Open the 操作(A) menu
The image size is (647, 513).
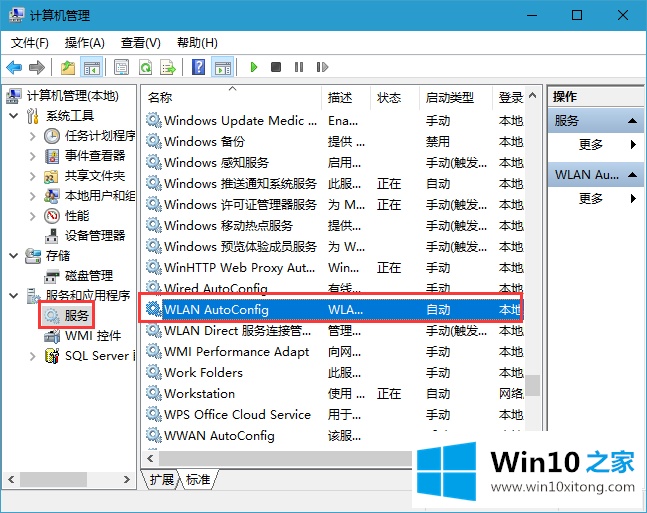85,43
